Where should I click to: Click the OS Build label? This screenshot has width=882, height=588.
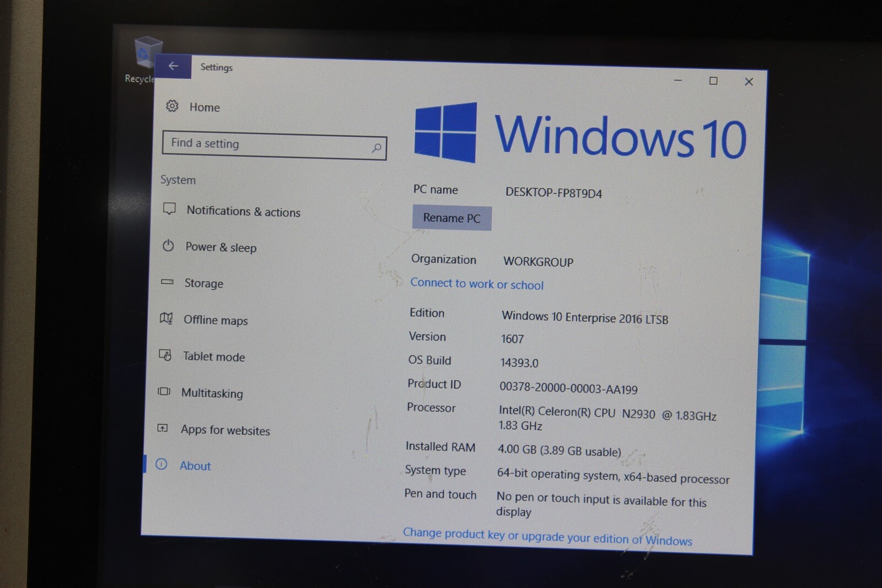point(429,360)
